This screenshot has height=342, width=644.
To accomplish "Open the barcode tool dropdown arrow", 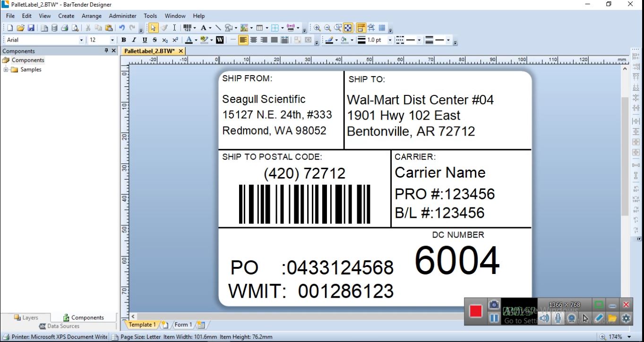I will pyautogui.click(x=194, y=28).
